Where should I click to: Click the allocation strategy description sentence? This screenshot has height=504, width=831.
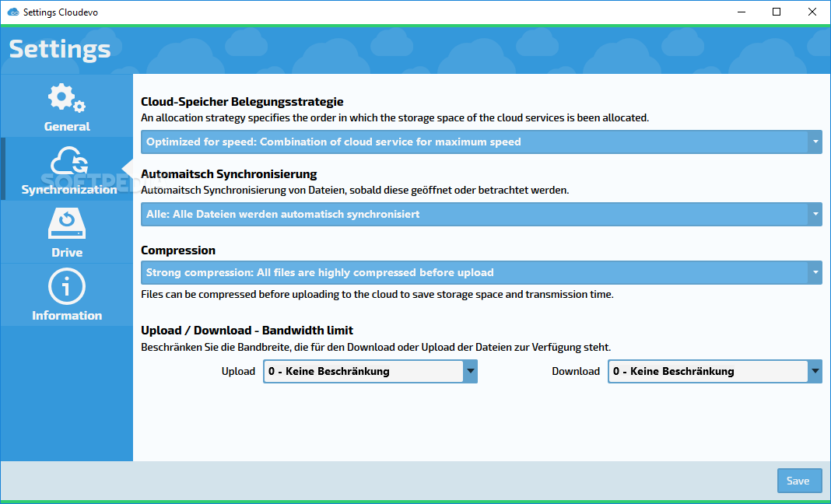click(x=394, y=117)
